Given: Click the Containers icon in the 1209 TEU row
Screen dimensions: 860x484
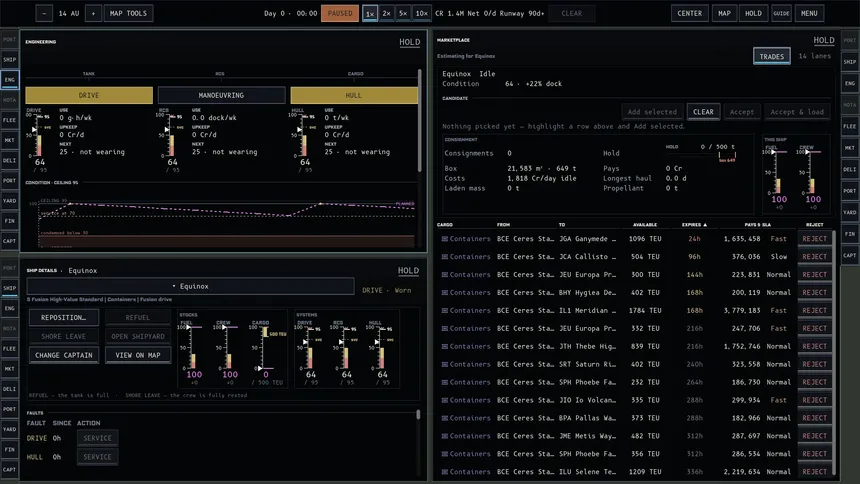Looking at the screenshot, I should click(445, 472).
